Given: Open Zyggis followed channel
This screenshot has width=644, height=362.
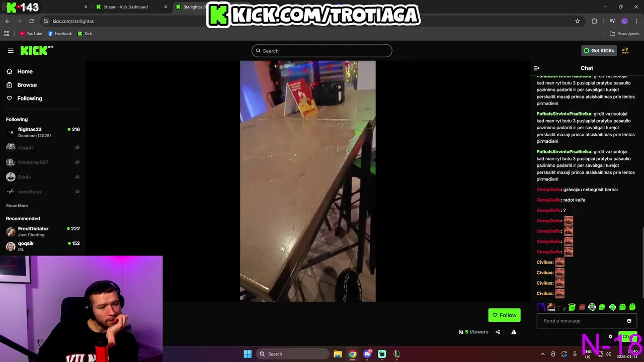Looking at the screenshot, I should (43, 147).
